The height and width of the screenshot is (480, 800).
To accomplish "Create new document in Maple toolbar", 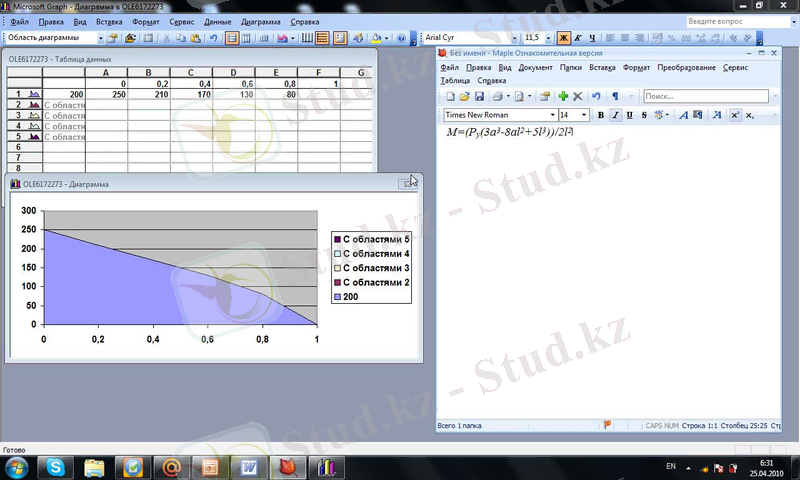I will (450, 97).
